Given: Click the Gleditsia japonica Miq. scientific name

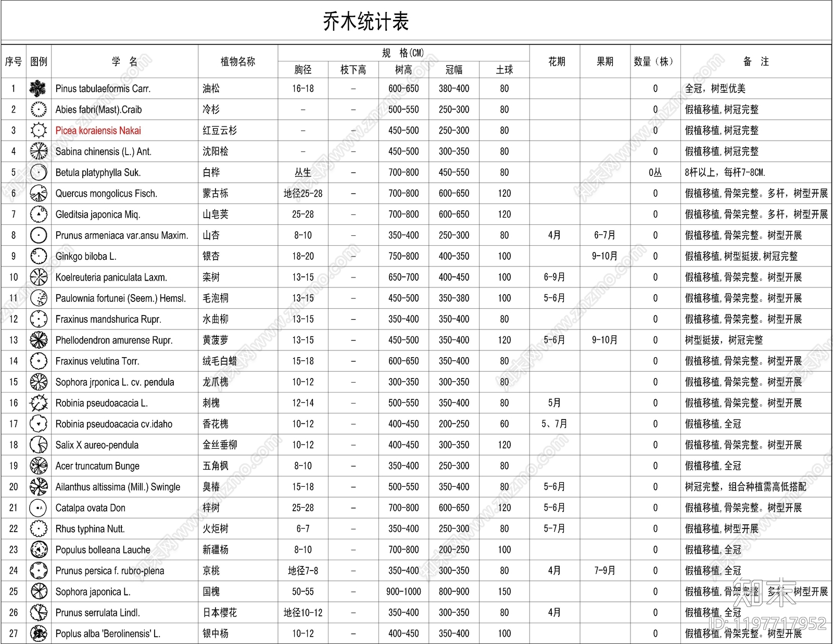Looking at the screenshot, I should [98, 214].
